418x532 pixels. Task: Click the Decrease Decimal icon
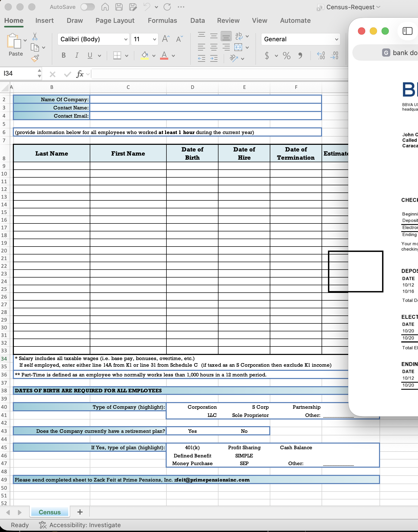tap(334, 55)
